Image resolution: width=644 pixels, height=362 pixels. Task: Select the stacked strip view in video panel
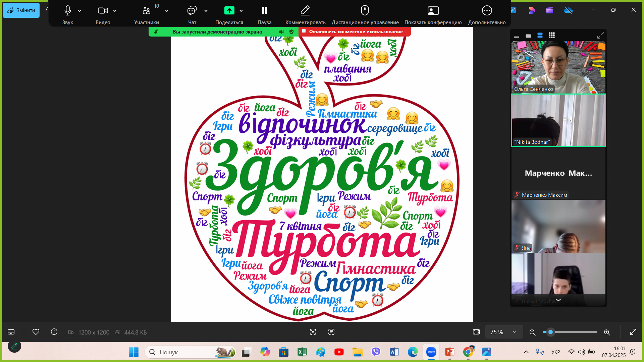(x=540, y=36)
